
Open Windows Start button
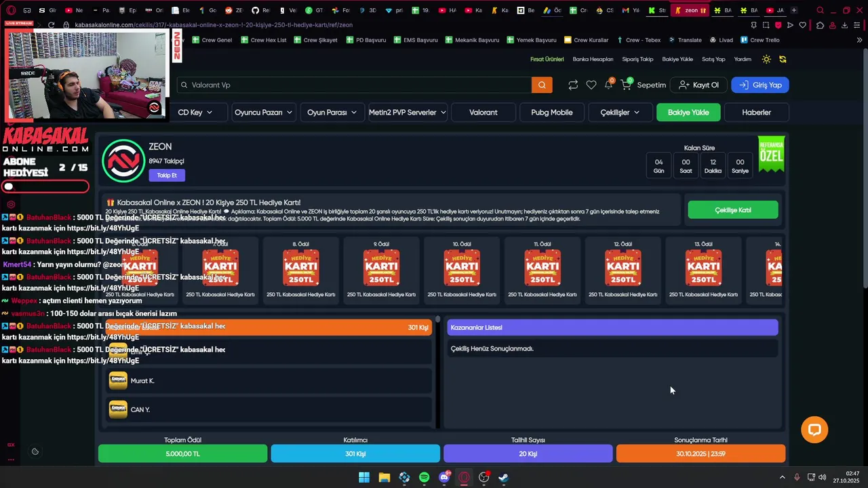pos(364,477)
